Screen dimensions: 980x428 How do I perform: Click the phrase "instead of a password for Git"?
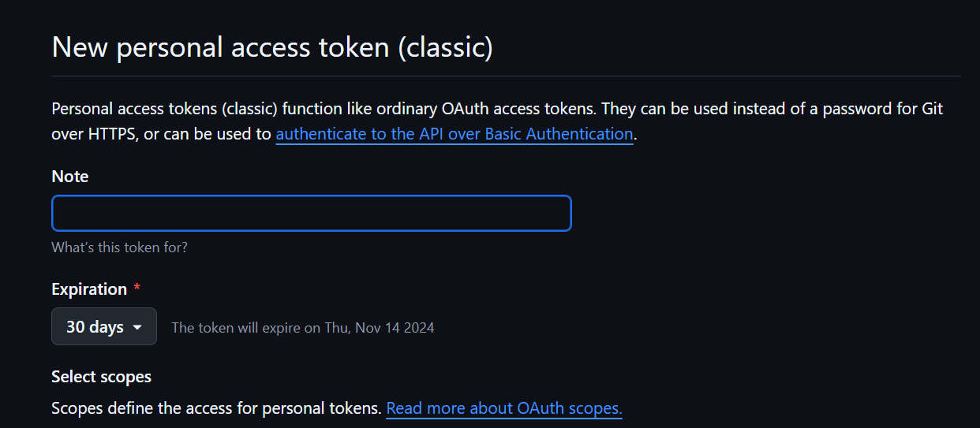tap(838, 109)
